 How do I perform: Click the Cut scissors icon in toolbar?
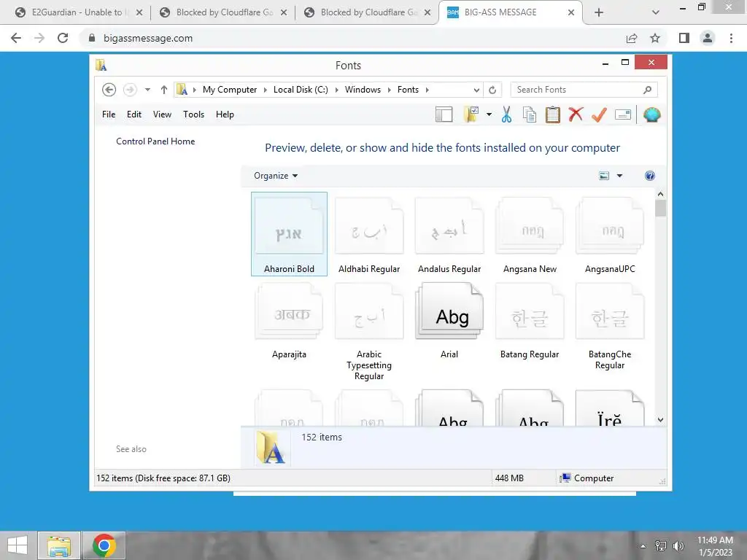pyautogui.click(x=506, y=114)
